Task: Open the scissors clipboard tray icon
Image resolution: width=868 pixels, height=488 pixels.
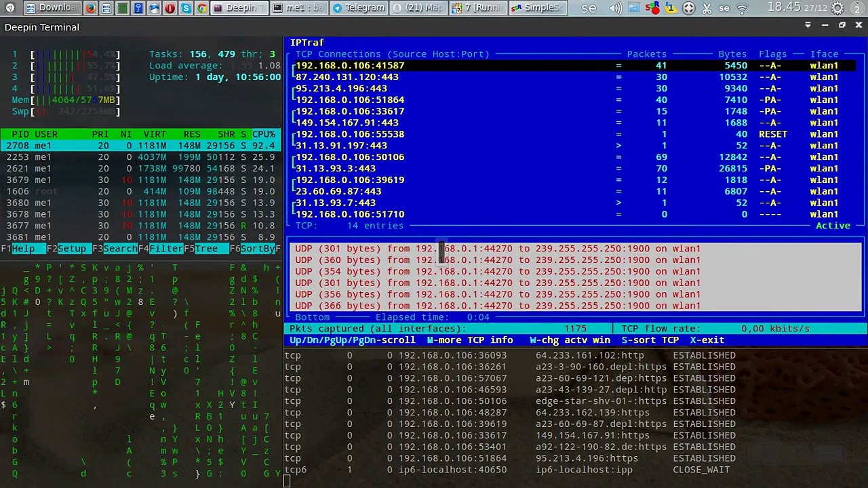Action: tap(707, 8)
